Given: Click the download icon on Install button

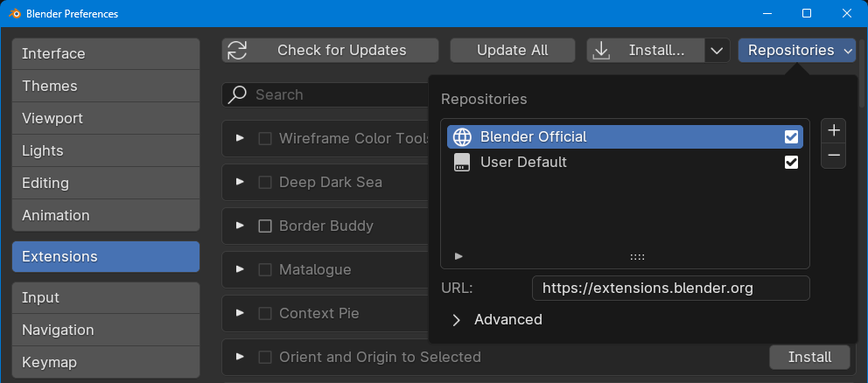Looking at the screenshot, I should (601, 51).
